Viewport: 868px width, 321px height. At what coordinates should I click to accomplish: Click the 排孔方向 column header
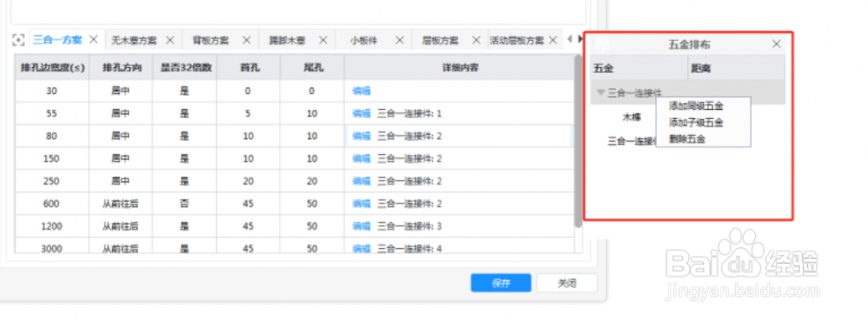(121, 68)
